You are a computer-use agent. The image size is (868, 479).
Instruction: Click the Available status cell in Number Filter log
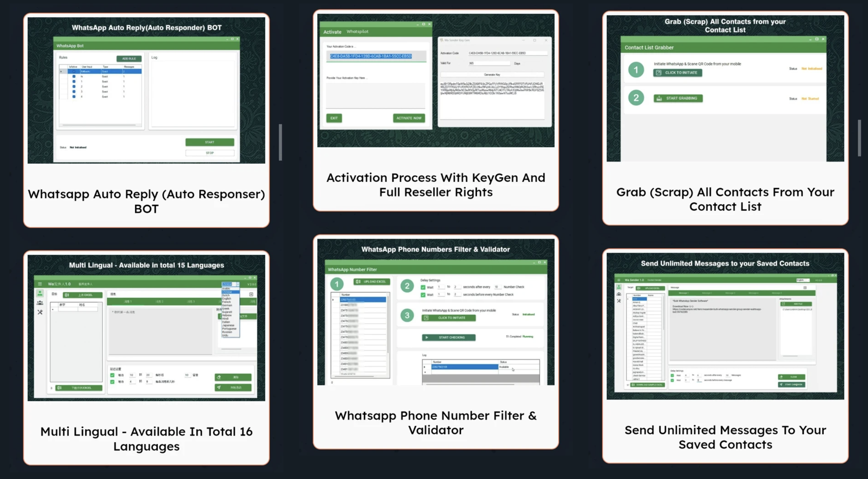pos(518,367)
